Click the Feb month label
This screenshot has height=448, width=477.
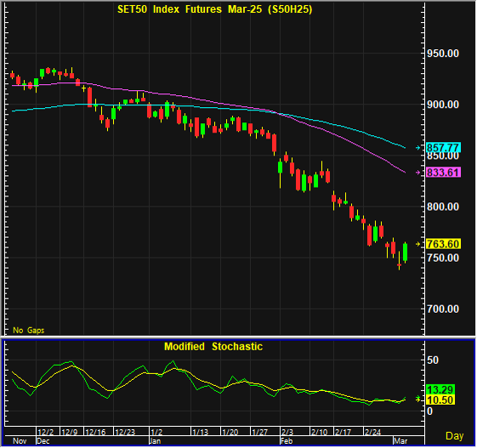pos(287,441)
